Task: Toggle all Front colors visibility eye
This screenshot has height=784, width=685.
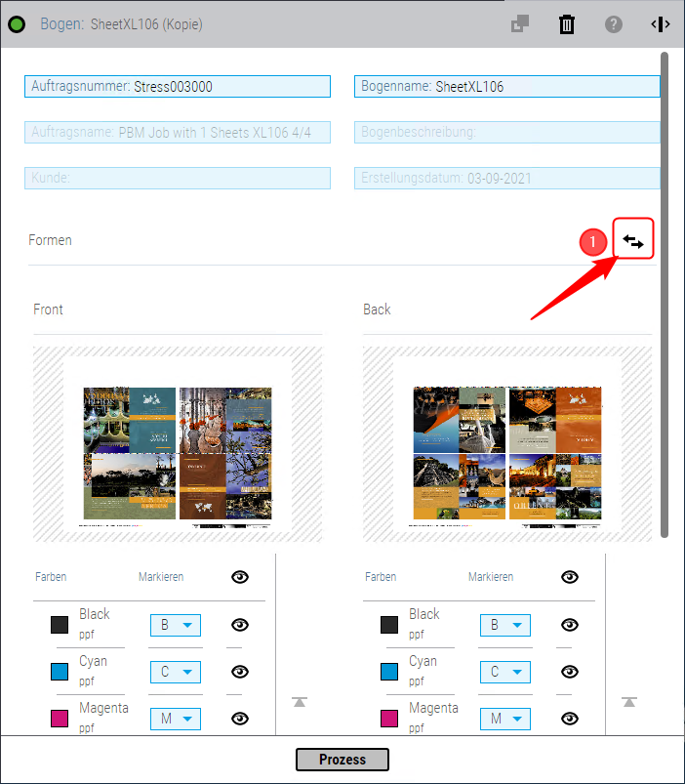Action: (240, 577)
